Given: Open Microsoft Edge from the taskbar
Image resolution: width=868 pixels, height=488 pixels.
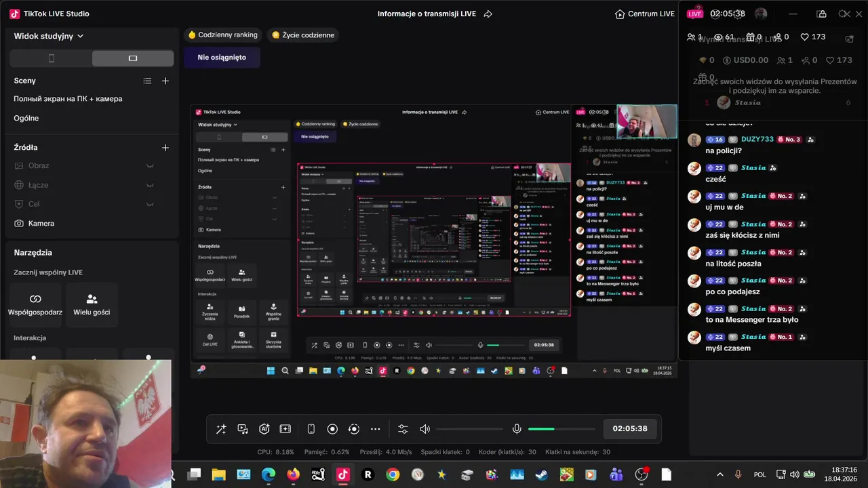Looking at the screenshot, I should (269, 474).
